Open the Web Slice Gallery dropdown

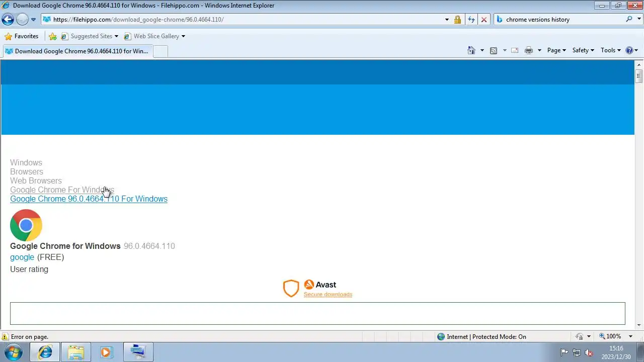click(x=154, y=36)
